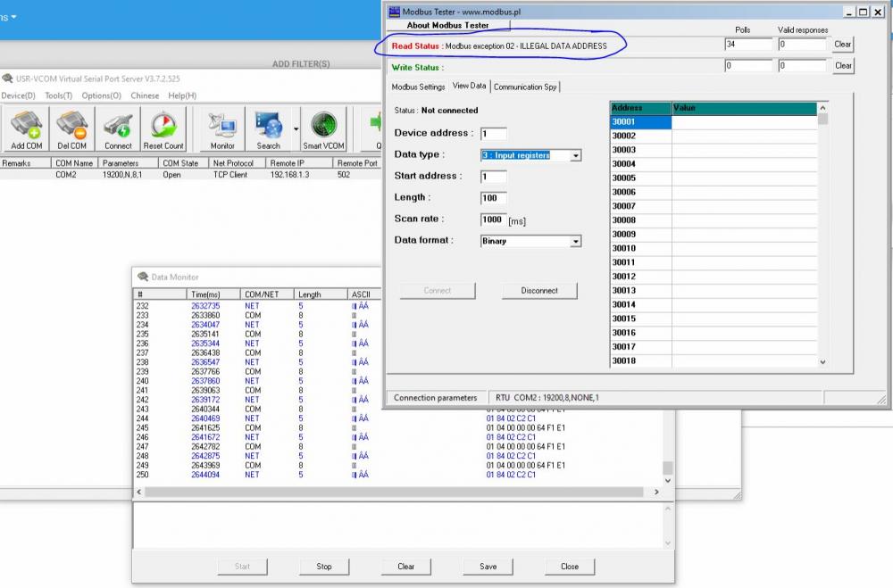The height and width of the screenshot is (588, 893).
Task: Open the Tools(T) menu
Action: pos(59,95)
